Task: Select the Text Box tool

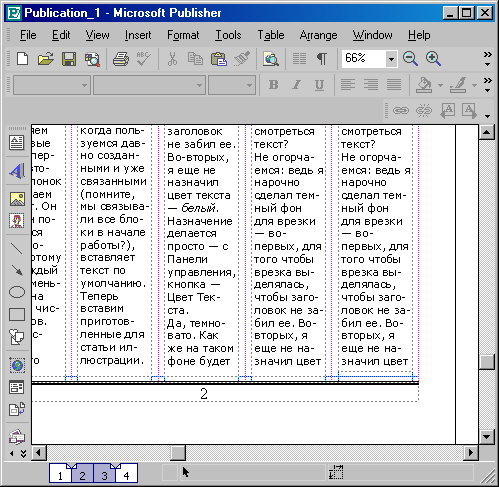Action: click(x=17, y=143)
